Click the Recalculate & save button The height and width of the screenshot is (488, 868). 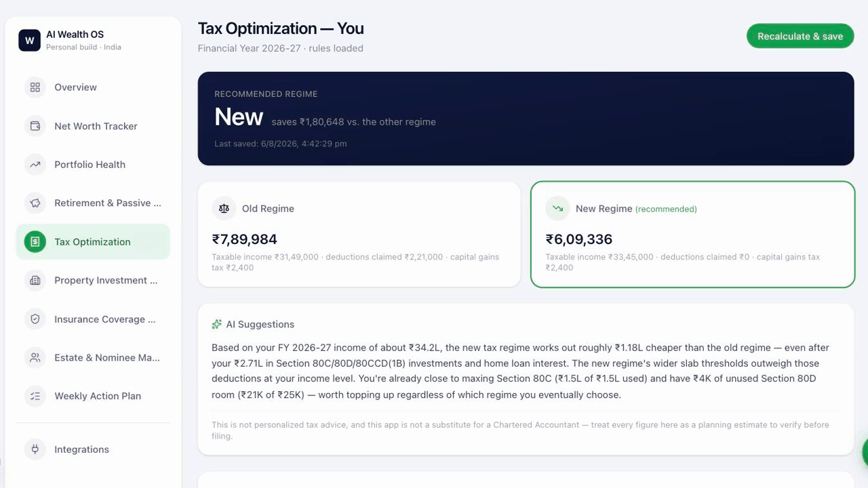click(800, 36)
